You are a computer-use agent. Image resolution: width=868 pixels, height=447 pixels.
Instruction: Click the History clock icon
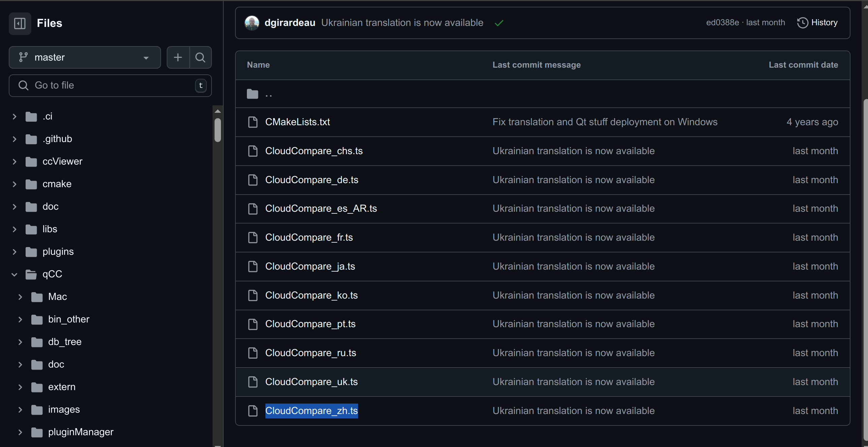pyautogui.click(x=803, y=23)
